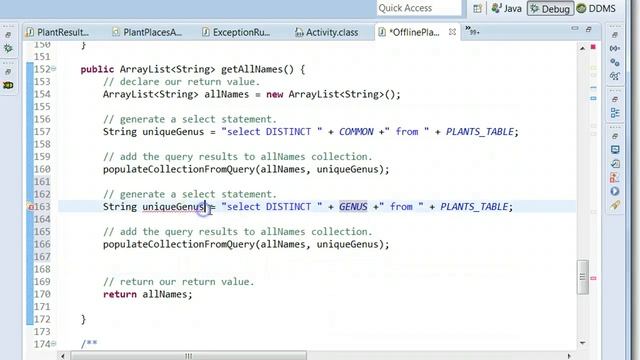Click PLANTS_TABLE on line 157

(480, 132)
